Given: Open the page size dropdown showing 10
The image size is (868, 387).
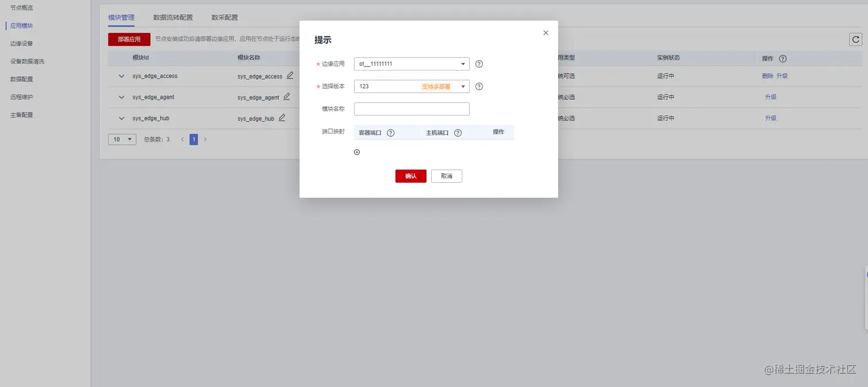Looking at the screenshot, I should click(122, 139).
